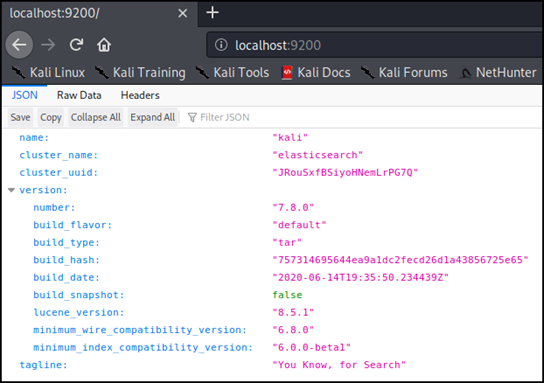The height and width of the screenshot is (383, 544).
Task: Switch to the Raw Data tab
Action: (79, 95)
